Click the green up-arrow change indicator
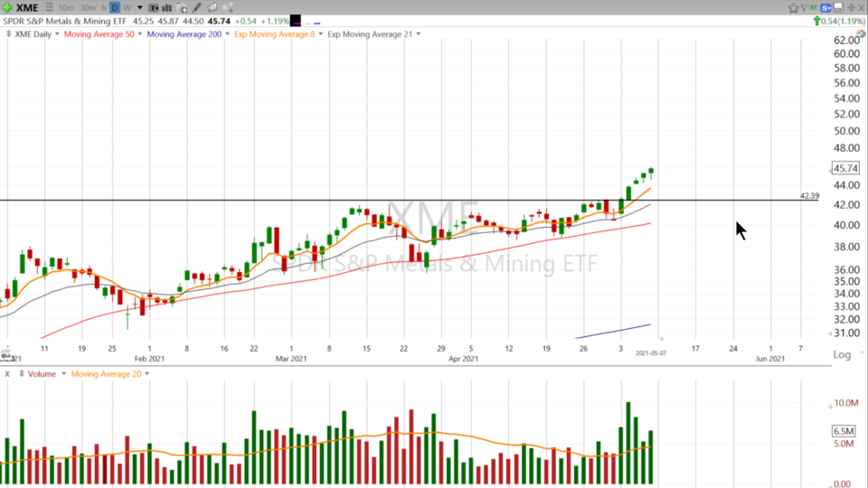The image size is (868, 488). (x=816, y=21)
